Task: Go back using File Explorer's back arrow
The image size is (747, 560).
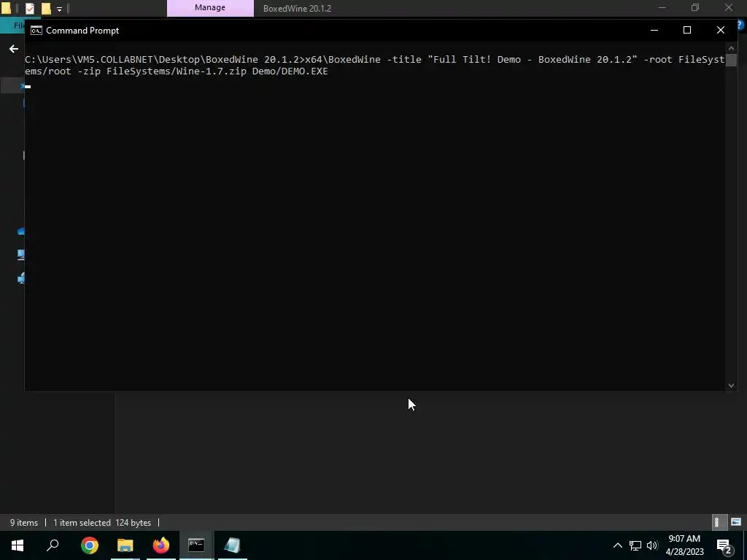Action: tap(14, 49)
